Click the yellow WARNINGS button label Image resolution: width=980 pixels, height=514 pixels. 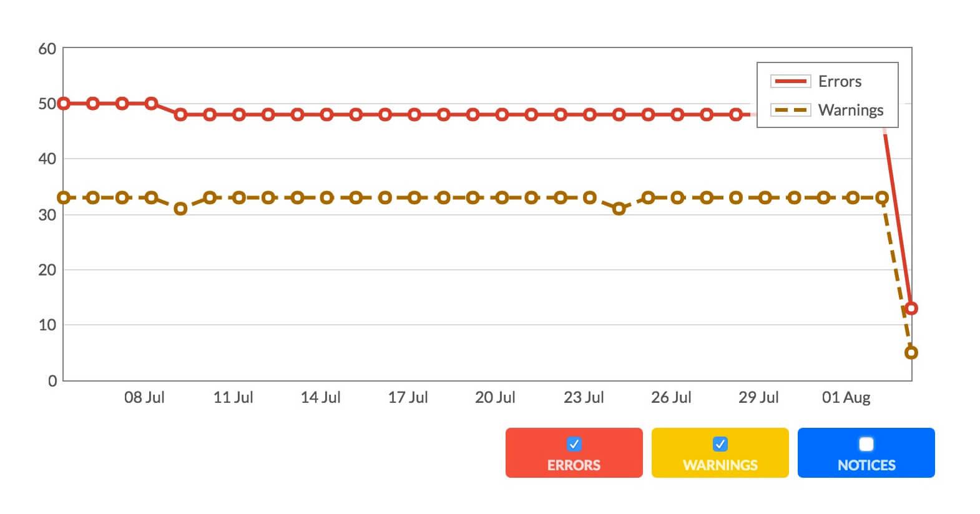coord(720,465)
